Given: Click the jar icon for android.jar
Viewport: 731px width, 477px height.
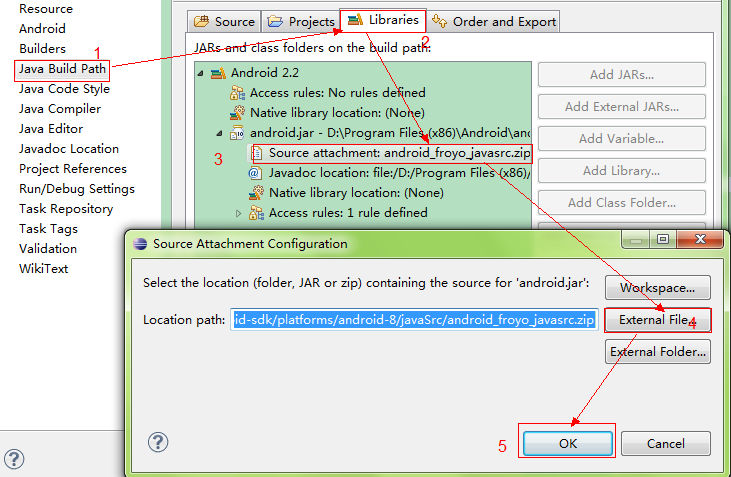Looking at the screenshot, I should 237,133.
